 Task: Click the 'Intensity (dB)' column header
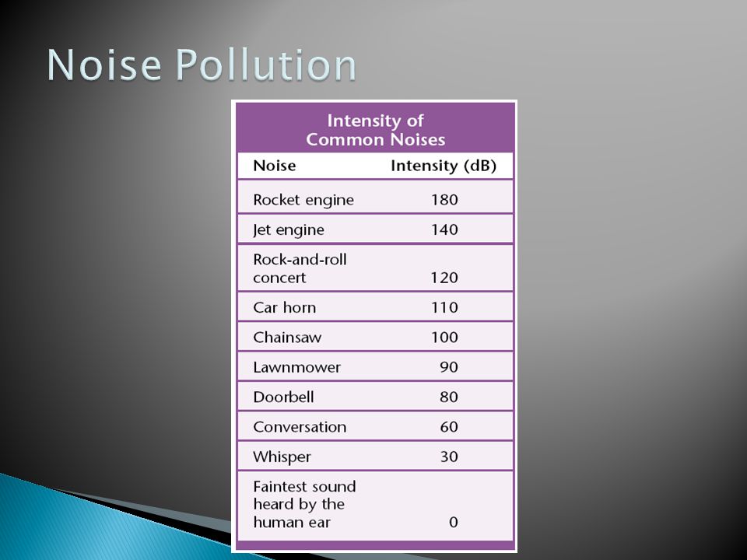(444, 166)
